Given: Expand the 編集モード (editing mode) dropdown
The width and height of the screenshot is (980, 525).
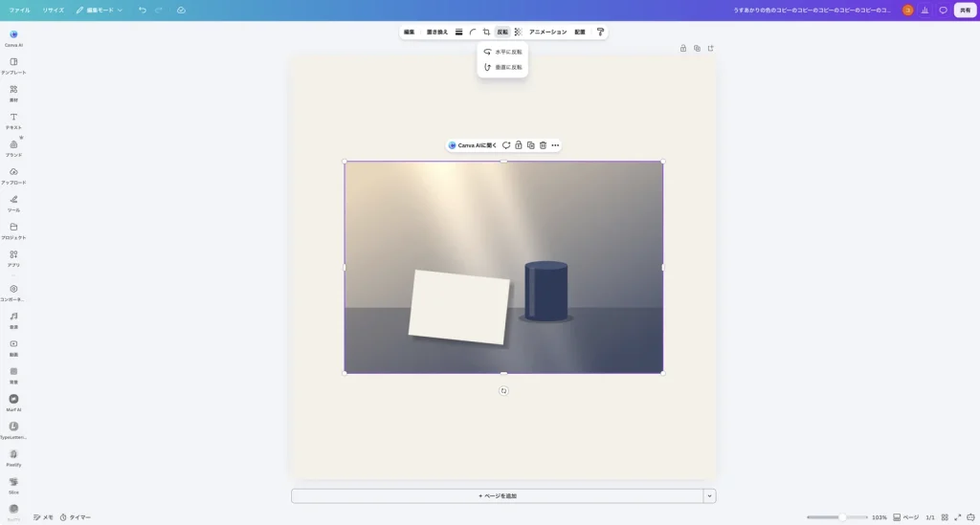Looking at the screenshot, I should tap(100, 10).
